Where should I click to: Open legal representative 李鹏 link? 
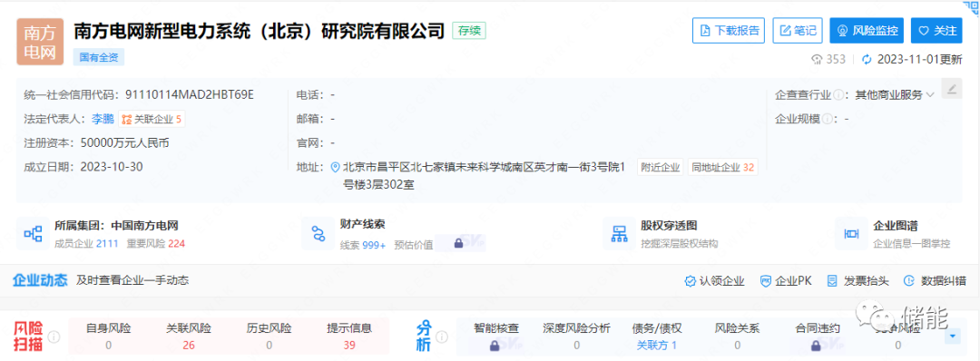click(103, 119)
